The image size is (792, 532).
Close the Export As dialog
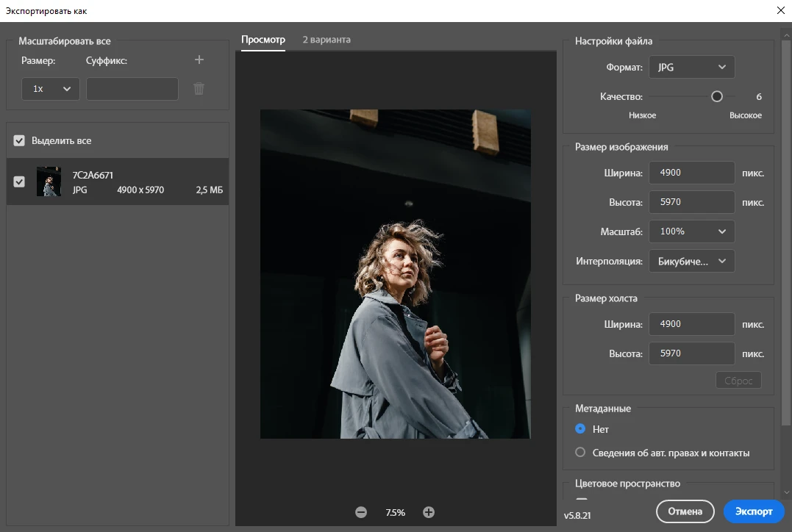(x=780, y=10)
